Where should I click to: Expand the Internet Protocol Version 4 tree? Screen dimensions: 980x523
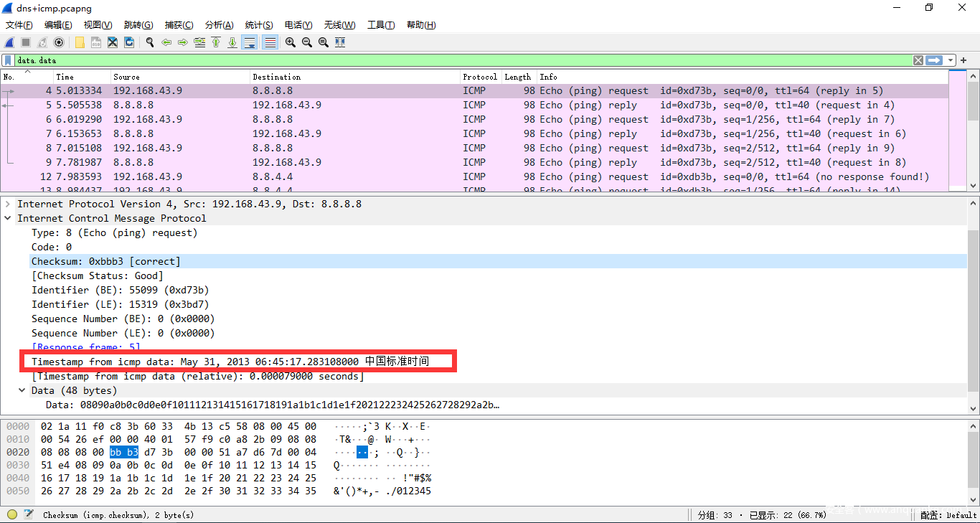coord(8,204)
